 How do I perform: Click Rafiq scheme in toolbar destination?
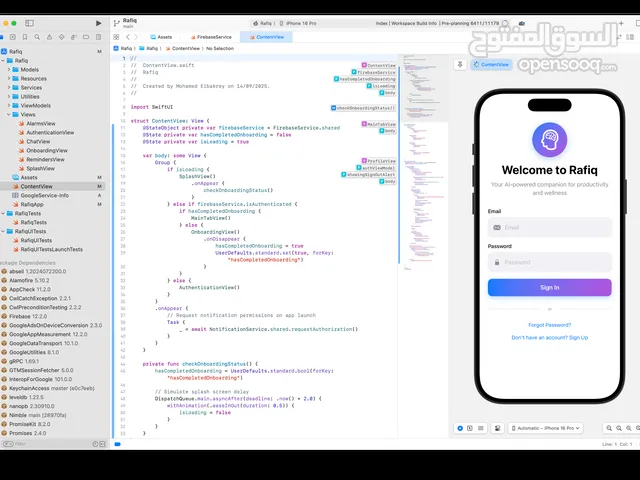tap(263, 23)
